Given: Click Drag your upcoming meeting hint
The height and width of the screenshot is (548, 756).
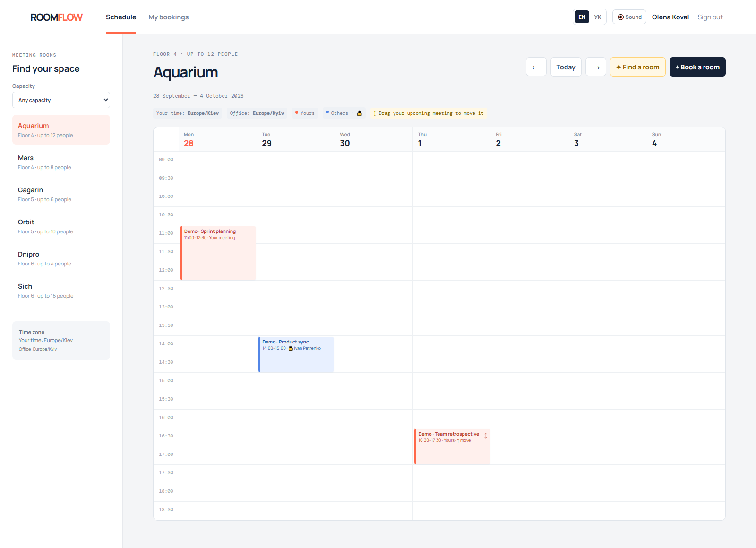Looking at the screenshot, I should [429, 113].
